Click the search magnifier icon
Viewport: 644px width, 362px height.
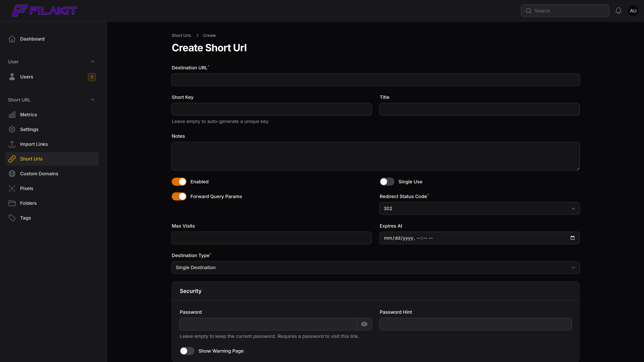point(528,11)
